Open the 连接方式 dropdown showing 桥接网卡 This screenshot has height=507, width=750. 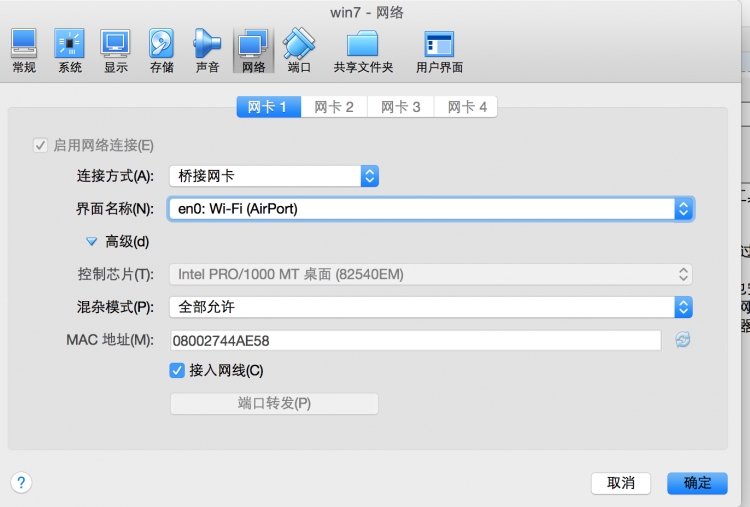point(274,176)
